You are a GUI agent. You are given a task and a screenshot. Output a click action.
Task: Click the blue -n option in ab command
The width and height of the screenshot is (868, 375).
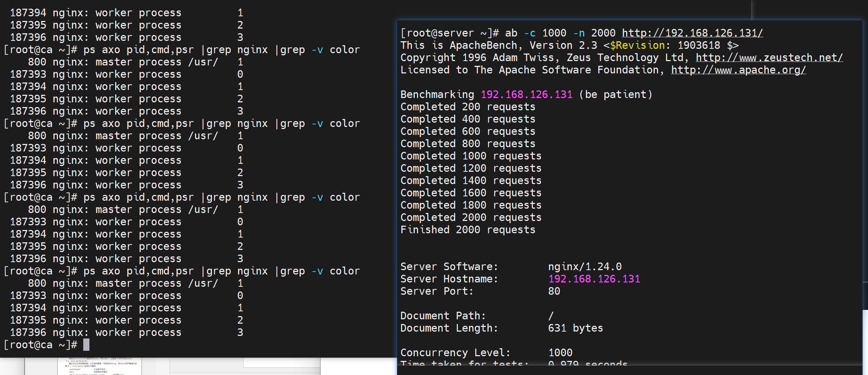tap(579, 33)
